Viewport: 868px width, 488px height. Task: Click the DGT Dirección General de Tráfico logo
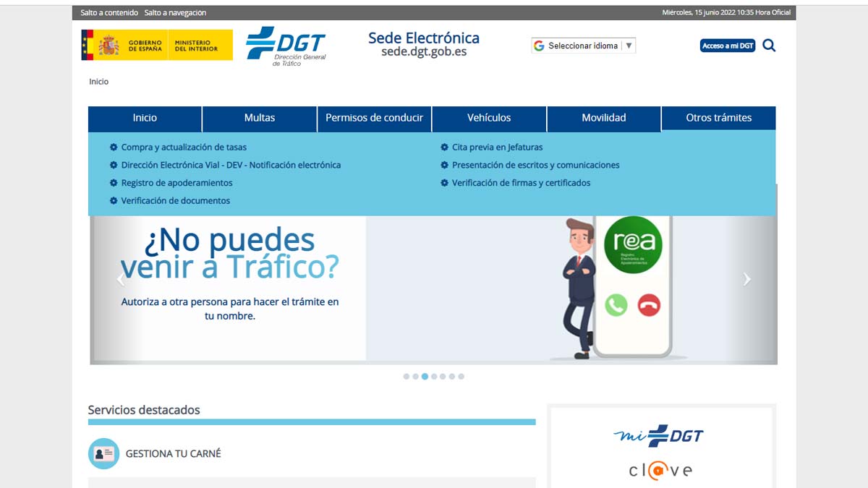click(286, 46)
